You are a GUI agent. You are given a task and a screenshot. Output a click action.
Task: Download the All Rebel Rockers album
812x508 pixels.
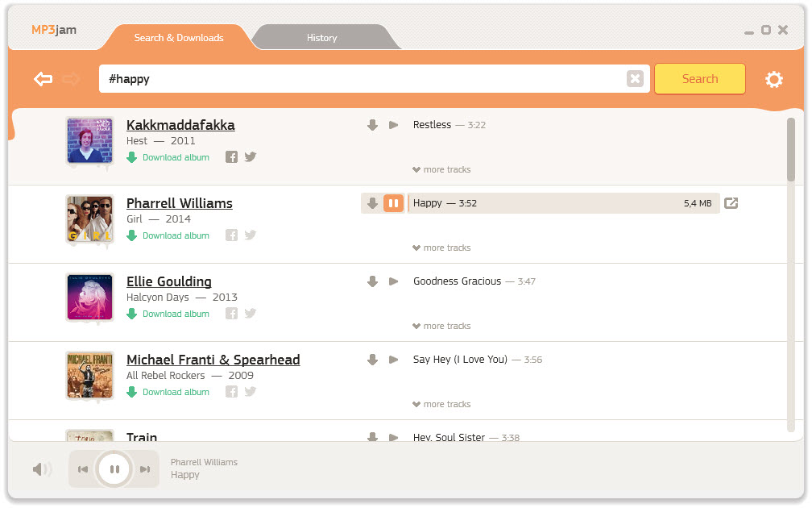pos(168,392)
